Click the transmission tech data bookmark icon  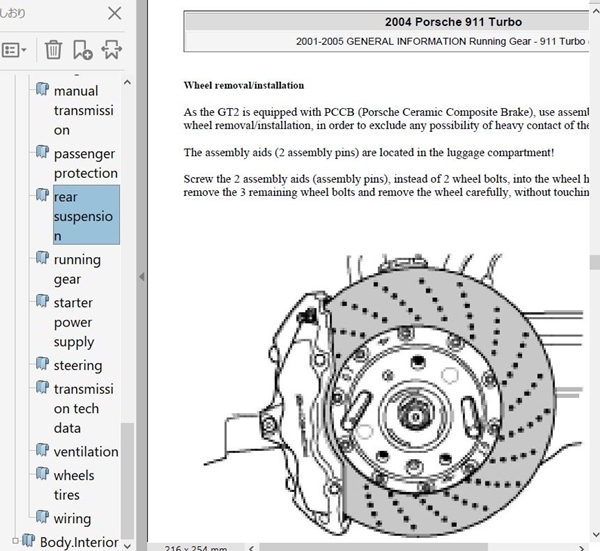pyautogui.click(x=42, y=388)
